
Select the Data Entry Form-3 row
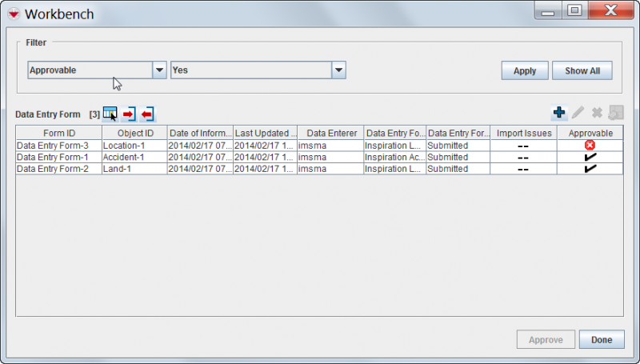coord(58,146)
